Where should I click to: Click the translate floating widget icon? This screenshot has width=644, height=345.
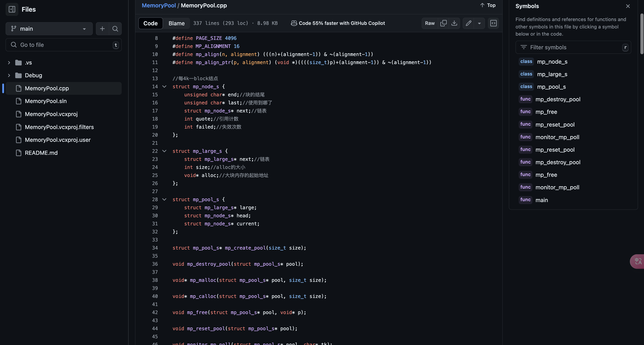[638, 261]
